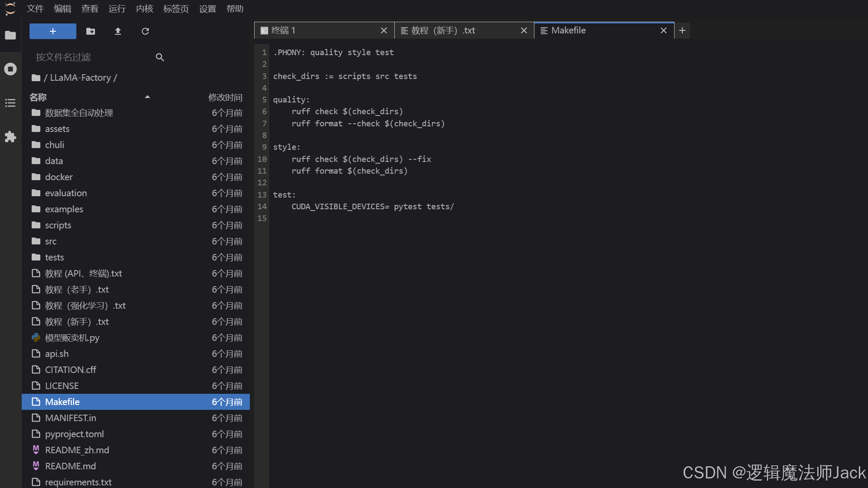
Task: Toggle the file browser folder sidebar icon
Action: (x=10, y=35)
